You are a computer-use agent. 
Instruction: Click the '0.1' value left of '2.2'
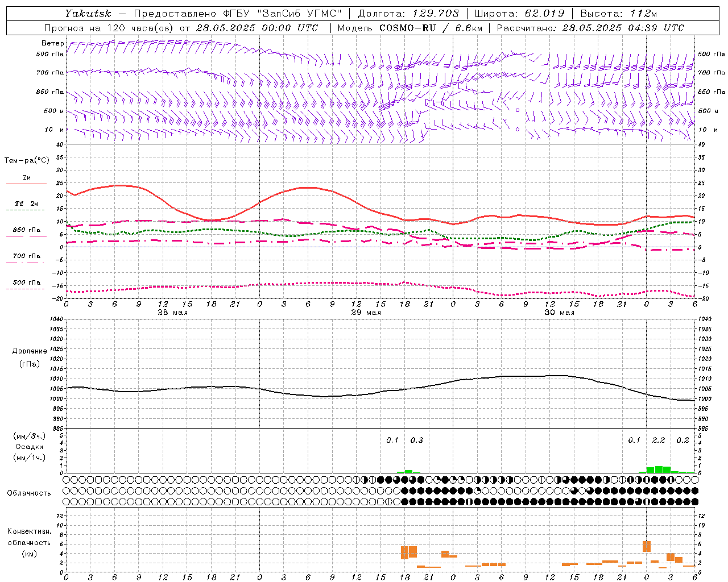(x=634, y=440)
